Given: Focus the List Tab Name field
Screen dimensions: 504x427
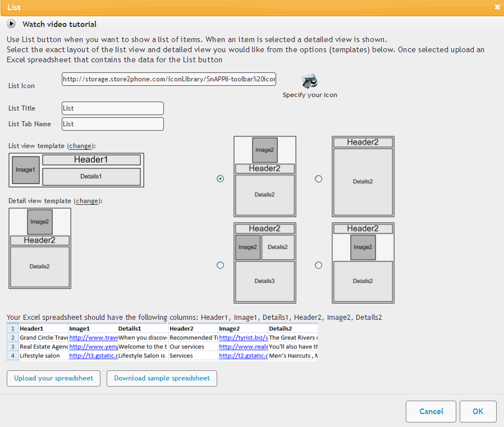Looking at the screenshot, I should [x=113, y=124].
